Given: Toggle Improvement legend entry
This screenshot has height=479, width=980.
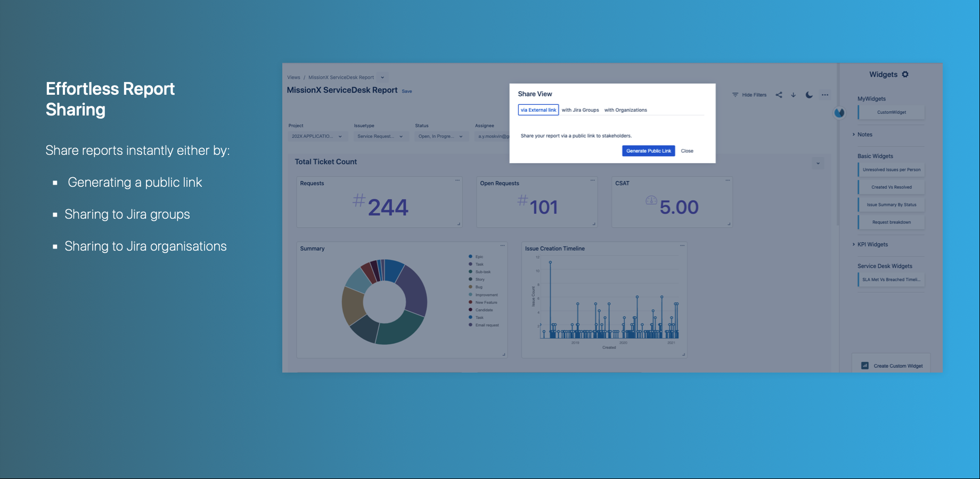Looking at the screenshot, I should click(483, 295).
